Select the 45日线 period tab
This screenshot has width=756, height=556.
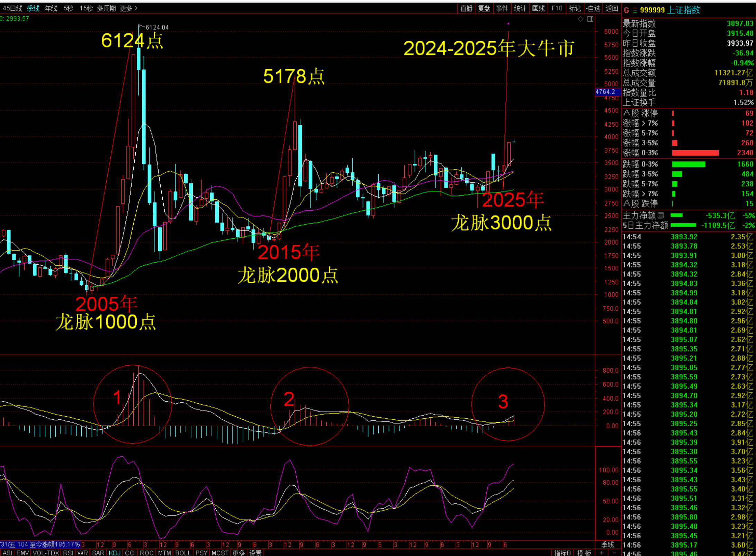[x=12, y=8]
